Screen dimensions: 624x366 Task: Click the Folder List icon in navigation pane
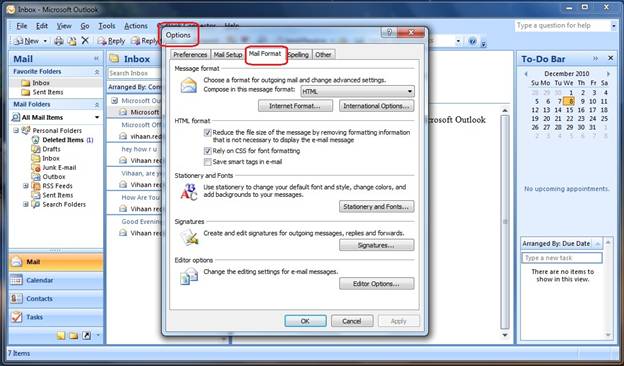(x=74, y=336)
